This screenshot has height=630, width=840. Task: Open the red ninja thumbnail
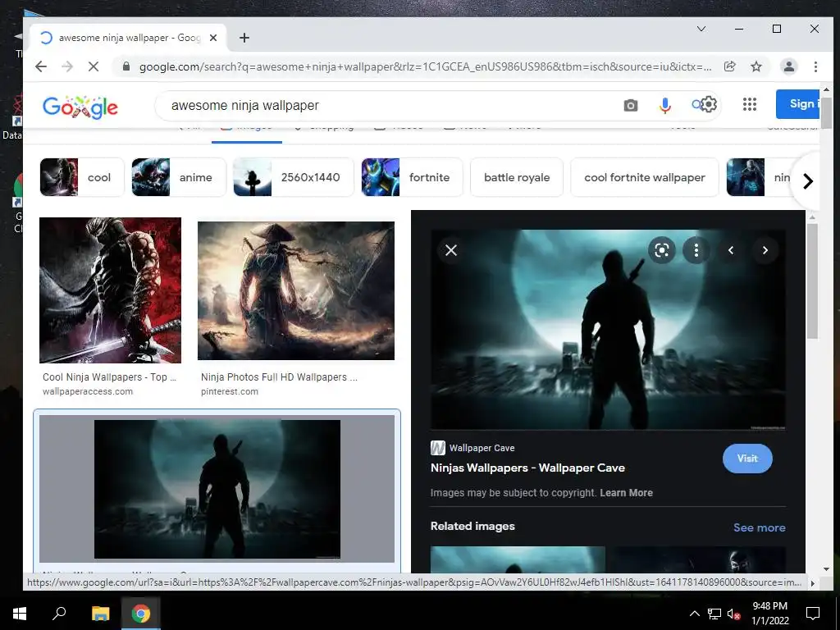tap(111, 290)
